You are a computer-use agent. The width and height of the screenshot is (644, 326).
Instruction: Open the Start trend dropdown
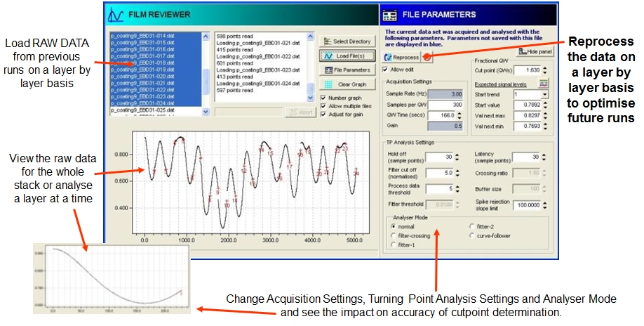[x=544, y=95]
